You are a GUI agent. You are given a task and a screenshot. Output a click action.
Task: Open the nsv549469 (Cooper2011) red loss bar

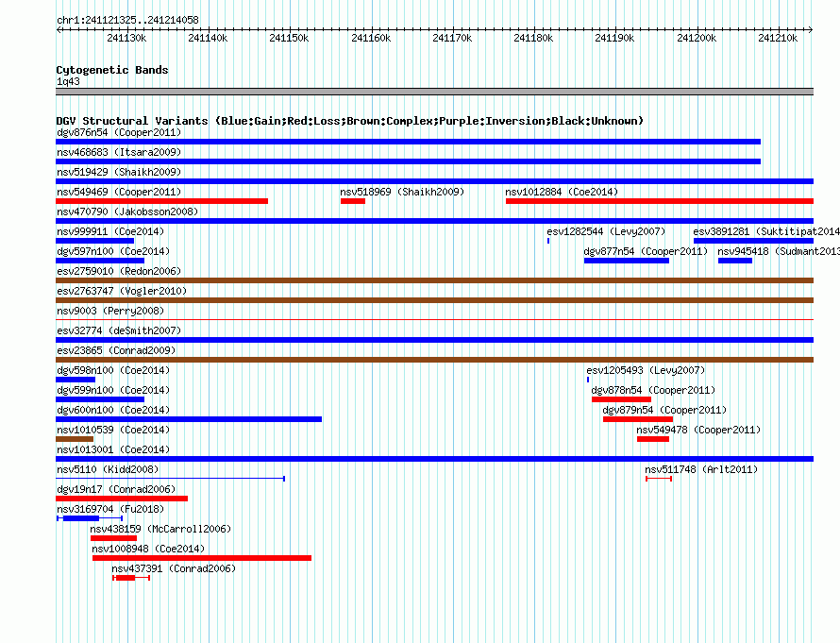[161, 201]
